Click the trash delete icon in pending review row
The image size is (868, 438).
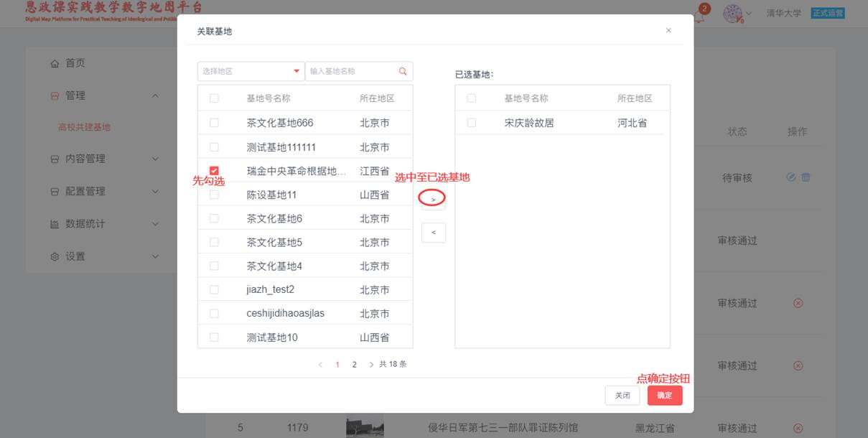(x=806, y=177)
